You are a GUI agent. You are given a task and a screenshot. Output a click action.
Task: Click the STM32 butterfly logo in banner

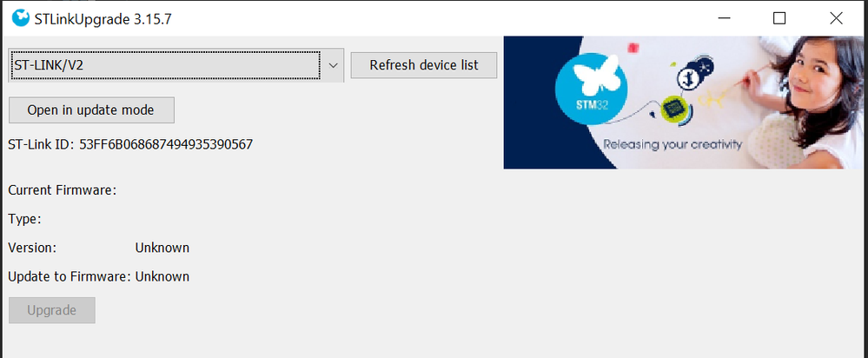click(x=591, y=89)
